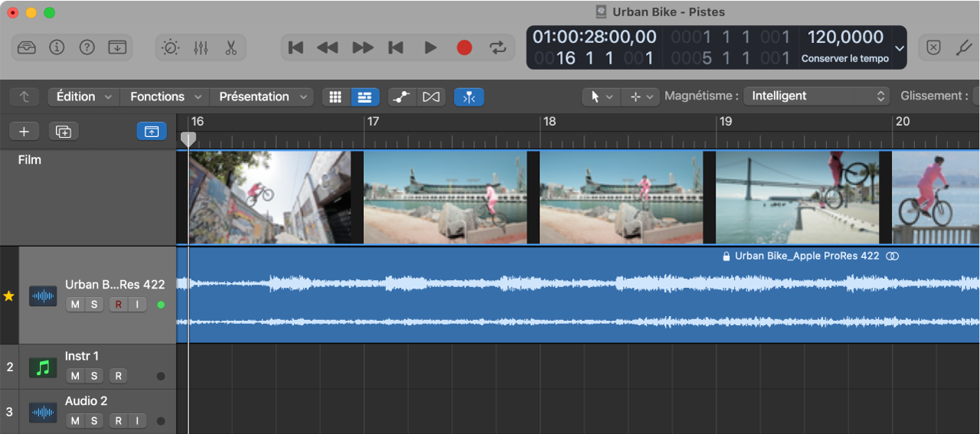Viewport: 980px width, 434px height.
Task: Start playback with Play button
Action: click(431, 47)
